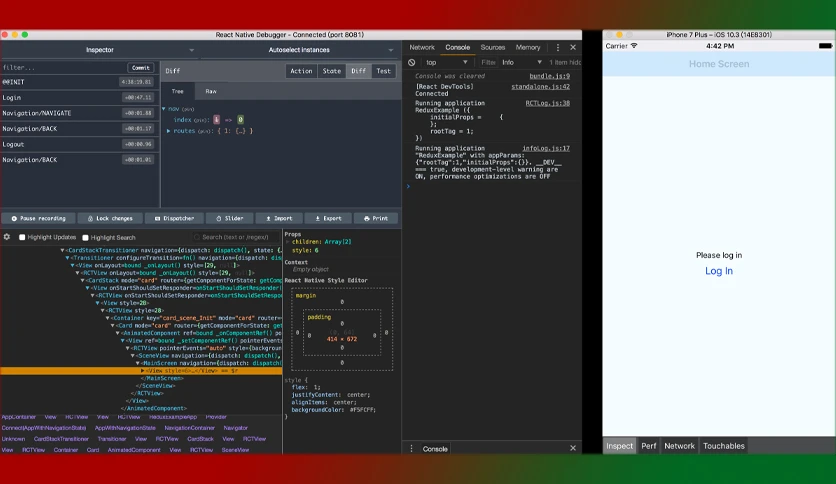Open the Test view tab
Viewport: 836px width, 484px height.
point(383,71)
